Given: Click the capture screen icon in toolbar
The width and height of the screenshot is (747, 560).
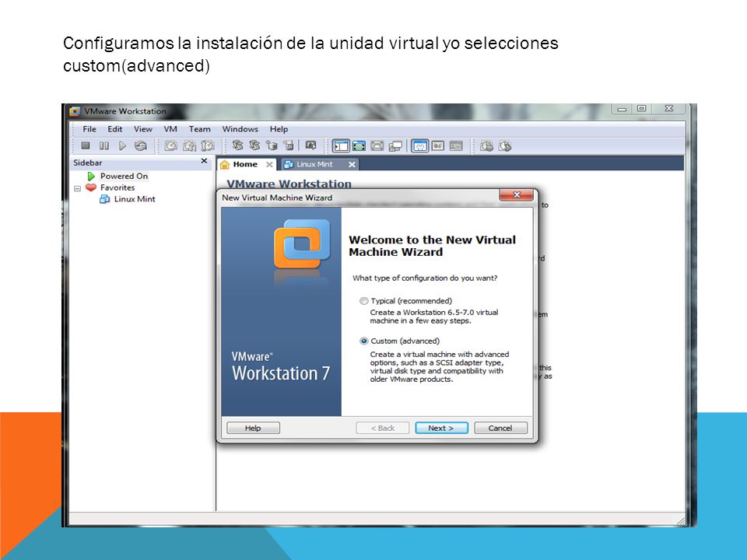Looking at the screenshot, I should (310, 145).
